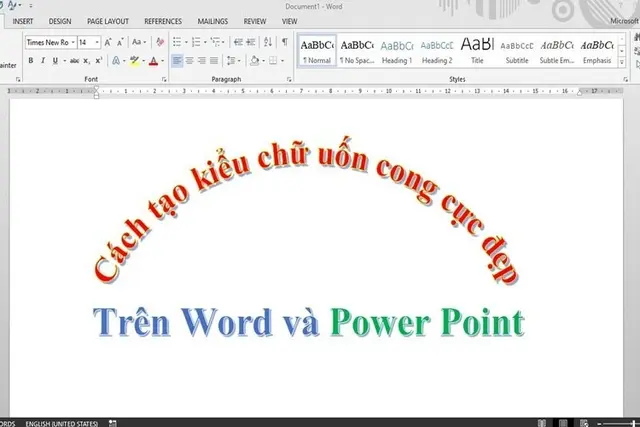The height and width of the screenshot is (427, 640).
Task: Open the font size dropdown
Action: click(97, 42)
